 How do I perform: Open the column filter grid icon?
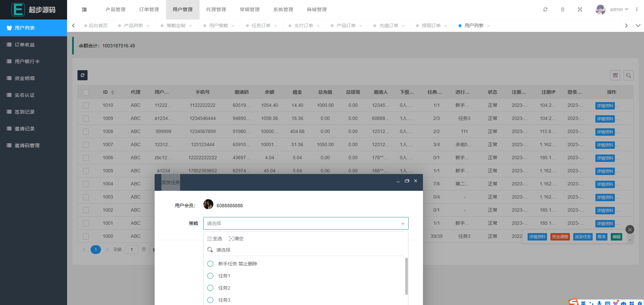615,76
